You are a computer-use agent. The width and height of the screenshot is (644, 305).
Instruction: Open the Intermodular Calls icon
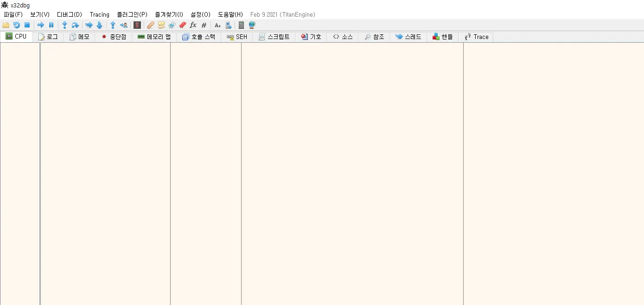click(229, 25)
